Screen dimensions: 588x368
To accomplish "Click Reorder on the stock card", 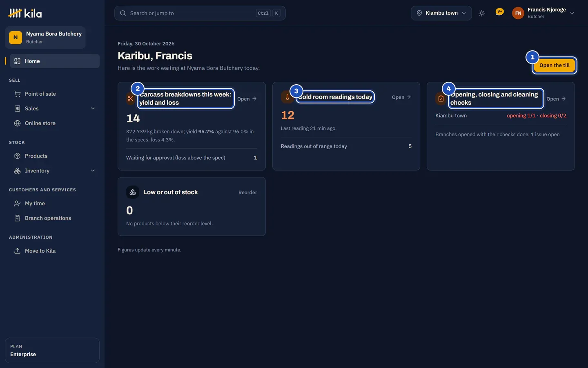I will (x=248, y=193).
